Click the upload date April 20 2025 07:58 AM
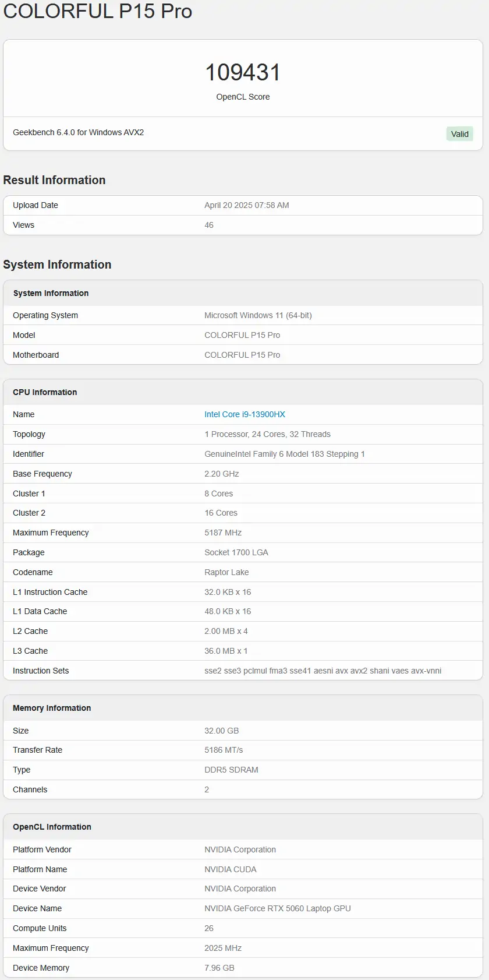The width and height of the screenshot is (489, 980). coord(247,205)
